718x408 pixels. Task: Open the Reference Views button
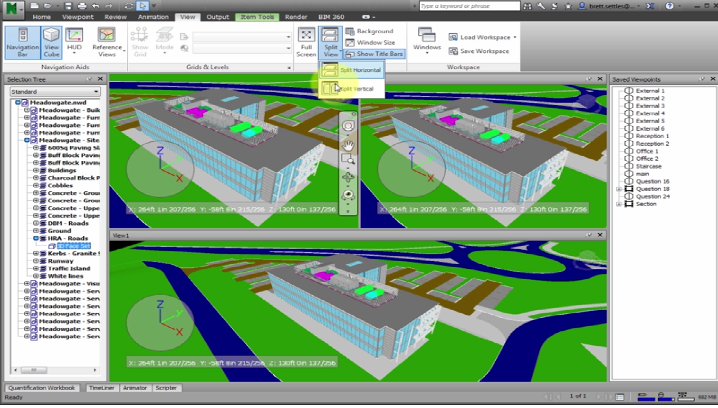click(x=107, y=42)
